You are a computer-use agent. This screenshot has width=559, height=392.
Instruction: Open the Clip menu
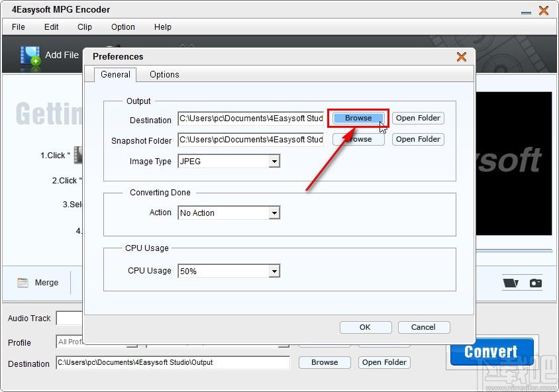(85, 27)
